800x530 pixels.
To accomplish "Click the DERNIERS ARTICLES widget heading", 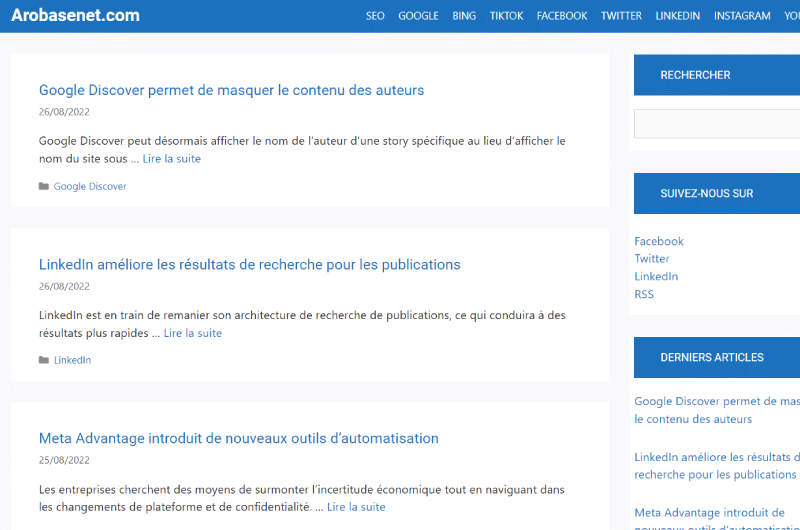I will coord(712,358).
